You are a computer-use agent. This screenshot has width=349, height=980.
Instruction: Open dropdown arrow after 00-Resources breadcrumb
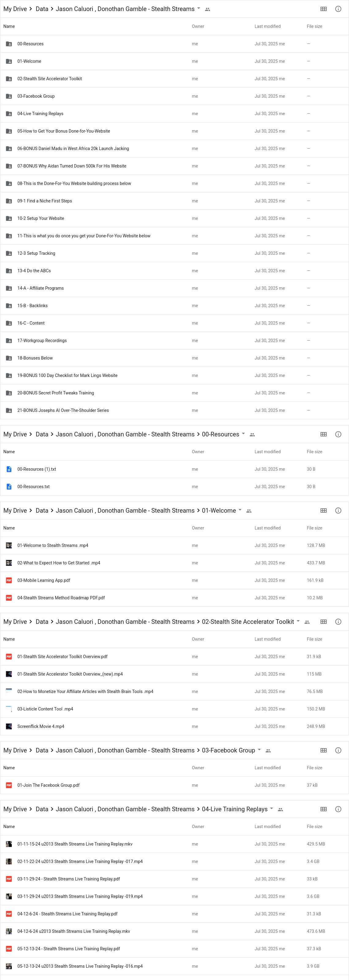243,433
